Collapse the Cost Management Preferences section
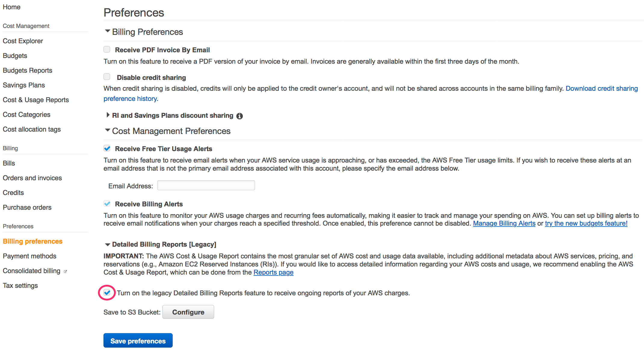Image resolution: width=644 pixels, height=350 pixels. coord(107,130)
